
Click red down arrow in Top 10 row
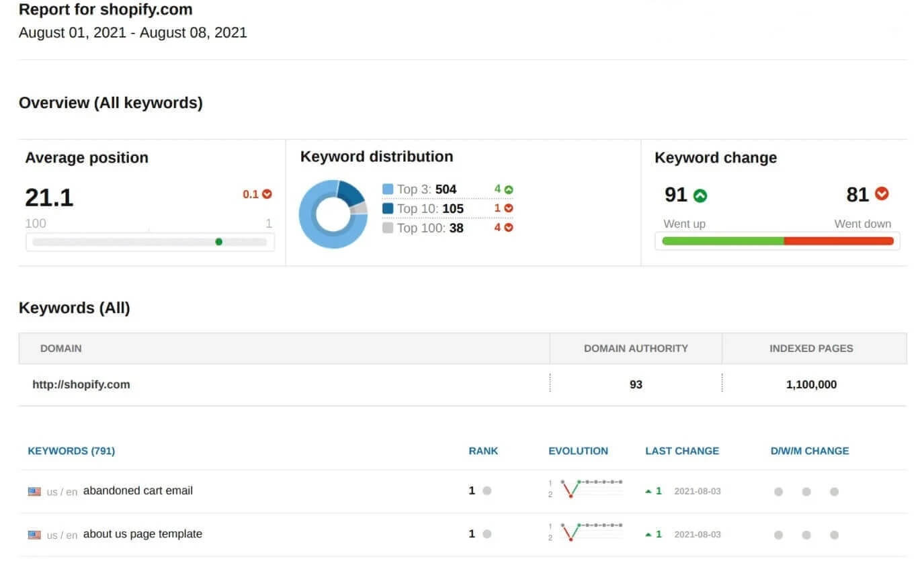(x=509, y=208)
